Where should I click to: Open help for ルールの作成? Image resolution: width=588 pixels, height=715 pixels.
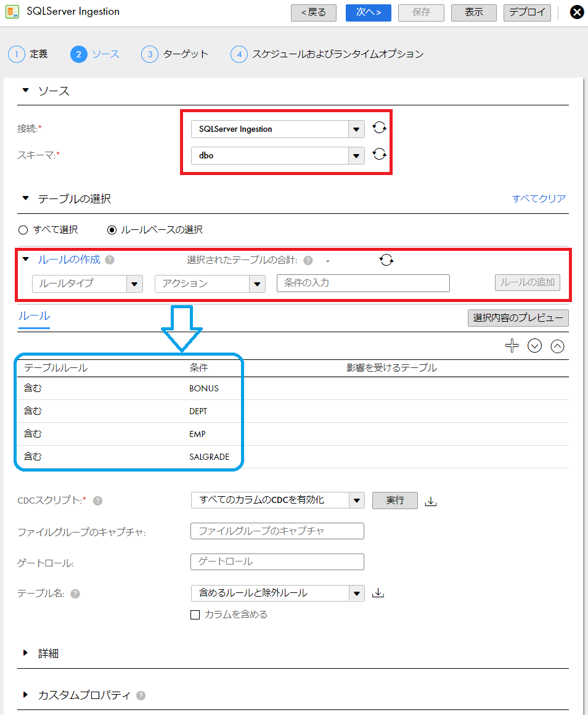pyautogui.click(x=109, y=260)
